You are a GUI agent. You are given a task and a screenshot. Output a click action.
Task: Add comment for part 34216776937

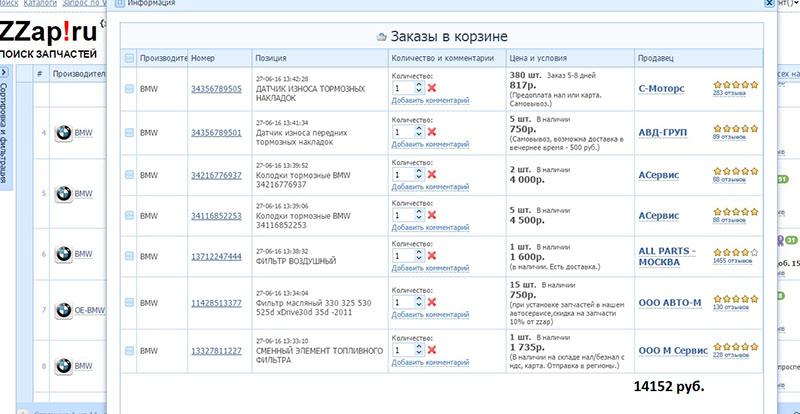430,187
